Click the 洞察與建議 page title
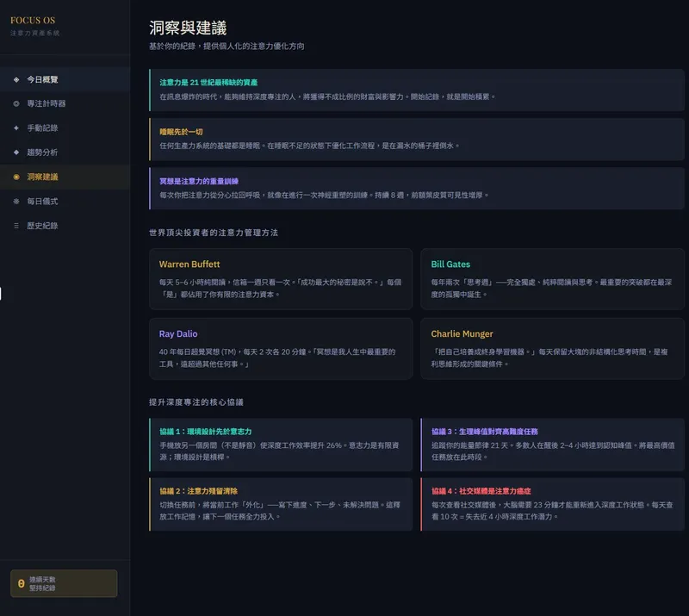Viewport: 689px width, 616px height. (x=188, y=28)
